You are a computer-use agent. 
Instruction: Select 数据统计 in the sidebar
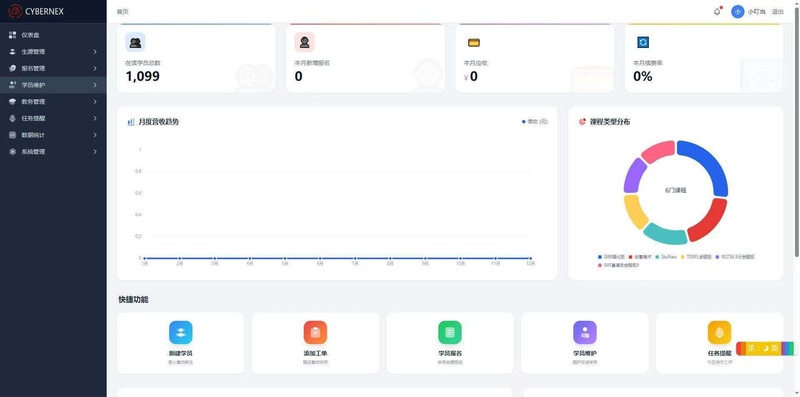click(x=53, y=135)
